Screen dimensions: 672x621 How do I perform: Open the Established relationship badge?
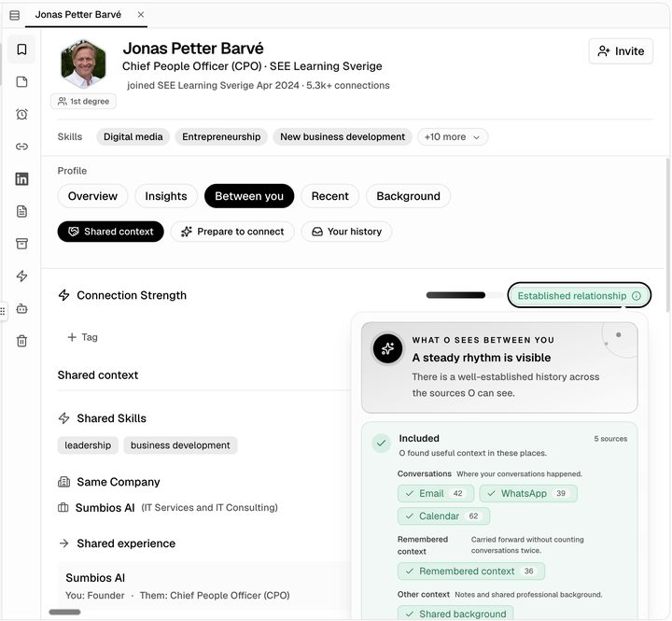pyautogui.click(x=579, y=295)
